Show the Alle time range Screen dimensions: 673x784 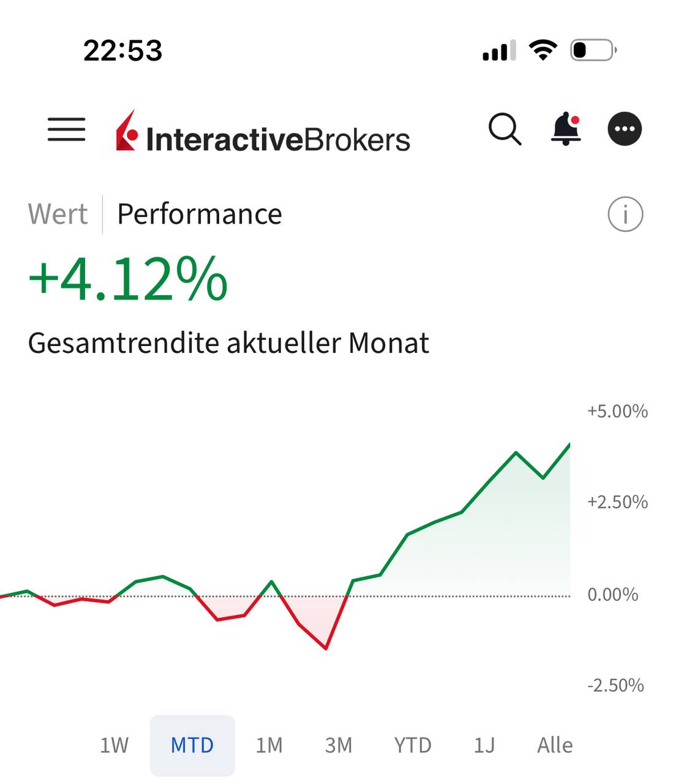(555, 745)
